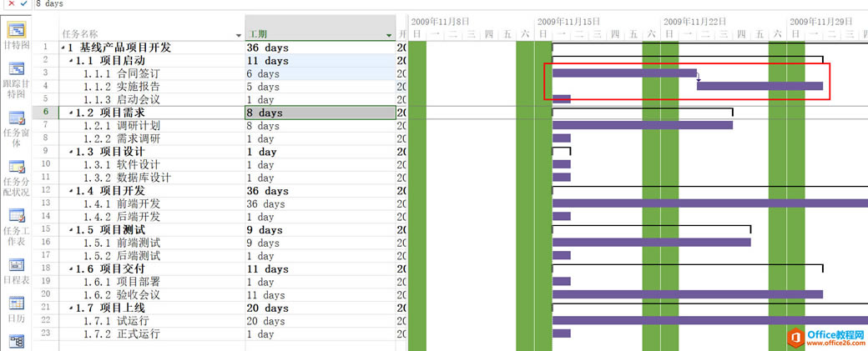Image resolution: width=868 pixels, height=351 pixels.
Task: Select row number 1 header
Action: point(45,48)
